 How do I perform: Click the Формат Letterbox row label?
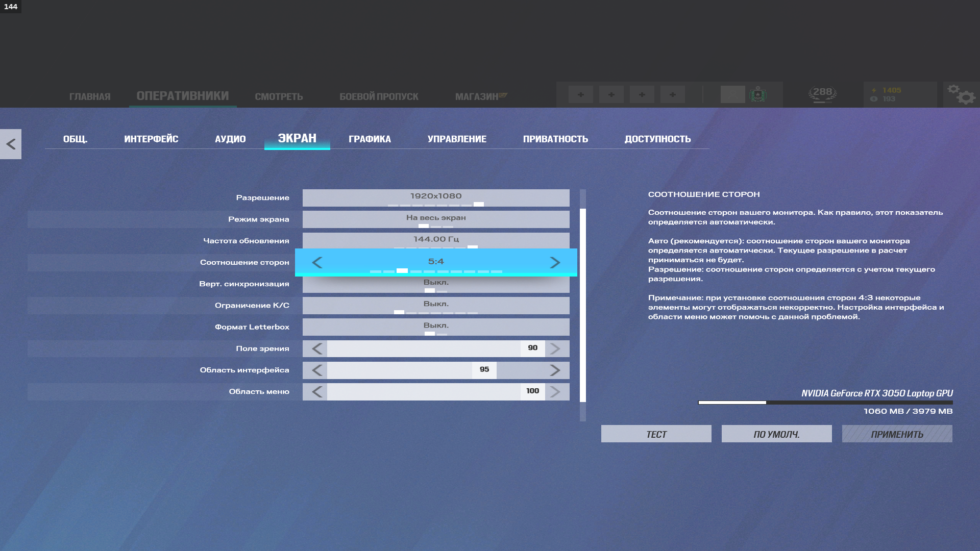252,327
